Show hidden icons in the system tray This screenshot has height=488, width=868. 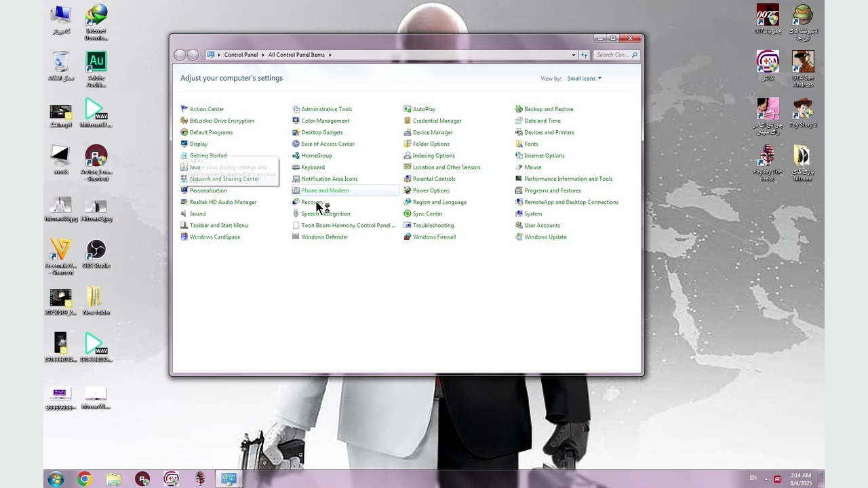click(766, 479)
